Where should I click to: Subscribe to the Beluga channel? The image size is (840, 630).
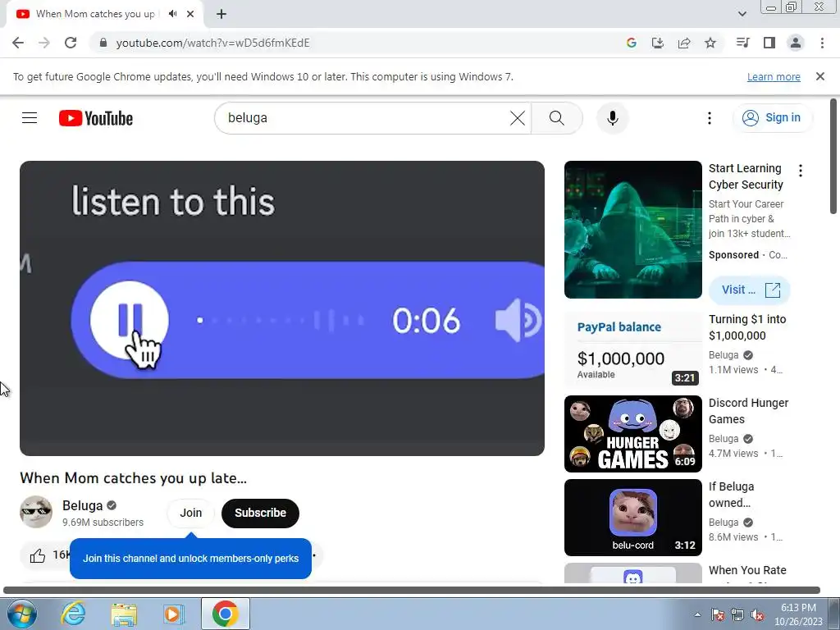tap(260, 513)
